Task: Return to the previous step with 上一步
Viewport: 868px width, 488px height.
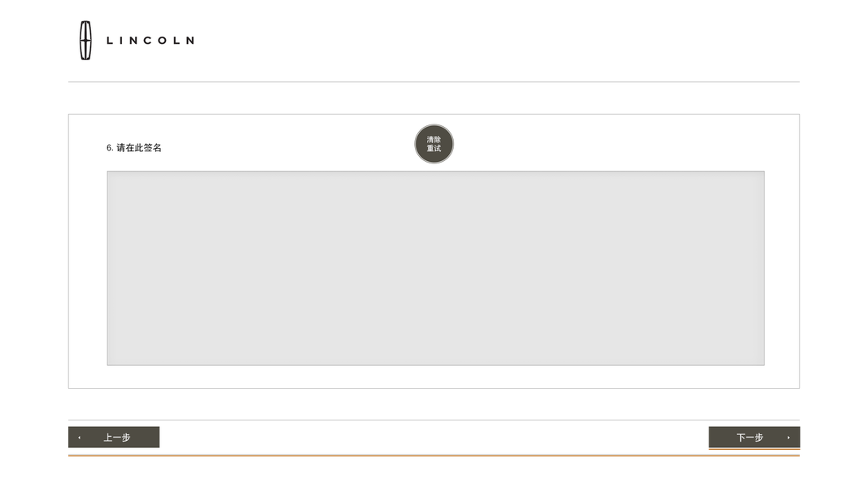Action: coord(114,438)
